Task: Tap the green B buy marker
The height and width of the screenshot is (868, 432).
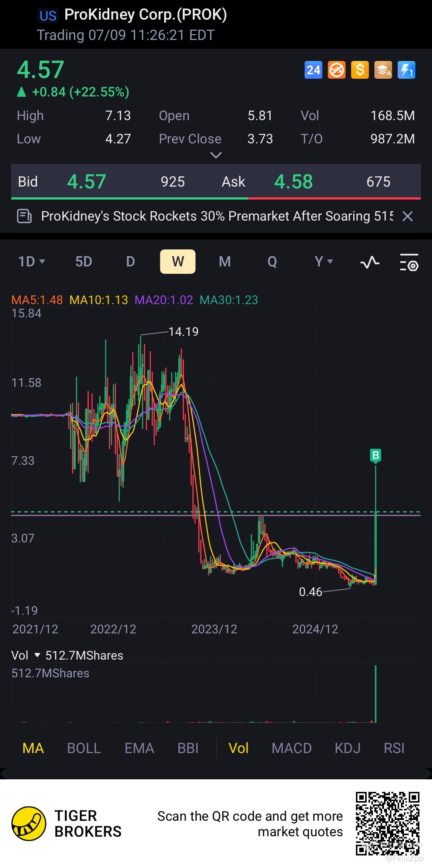Action: click(376, 455)
